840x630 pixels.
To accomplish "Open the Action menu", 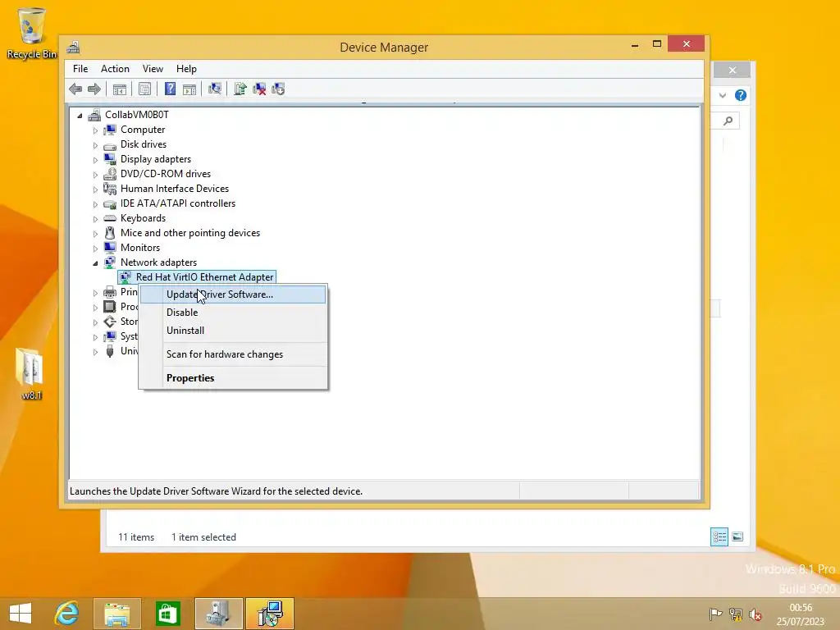I will 115,69.
